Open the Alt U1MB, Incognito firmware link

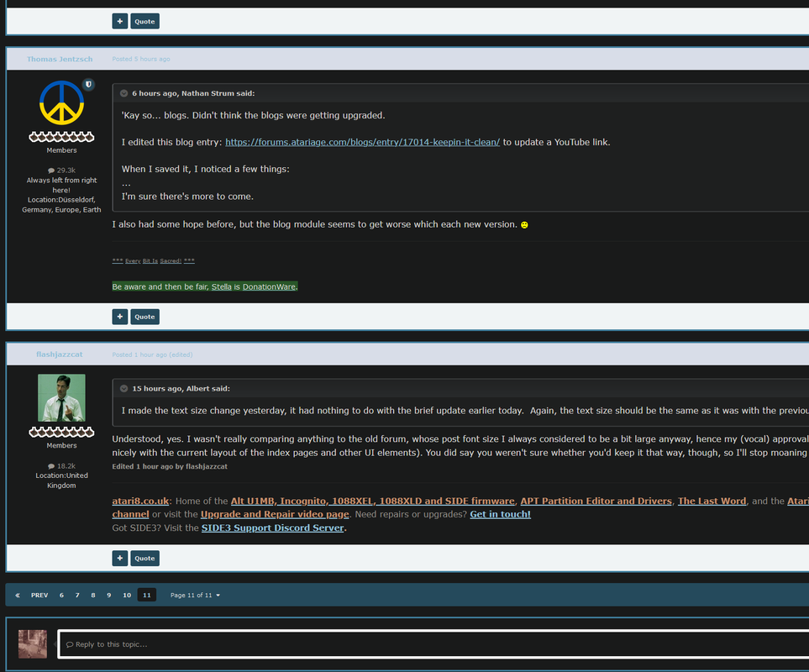(372, 501)
